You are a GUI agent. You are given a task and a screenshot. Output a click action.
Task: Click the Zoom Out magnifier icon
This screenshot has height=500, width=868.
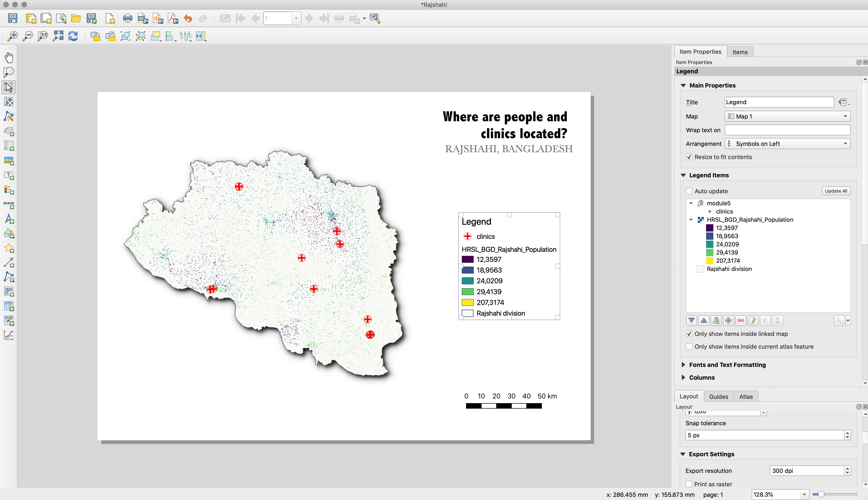pyautogui.click(x=28, y=36)
